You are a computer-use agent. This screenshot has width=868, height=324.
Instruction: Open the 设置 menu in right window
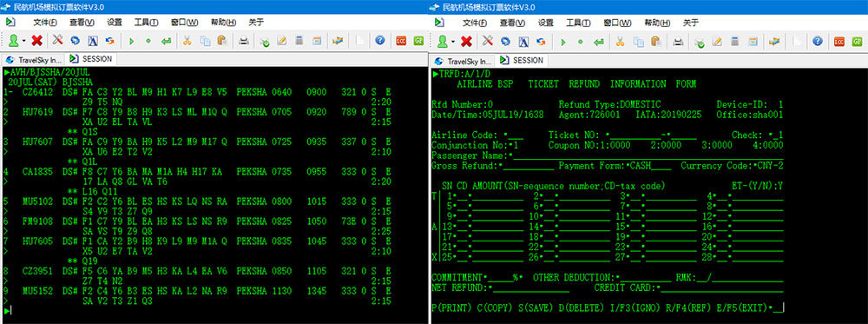click(x=546, y=23)
